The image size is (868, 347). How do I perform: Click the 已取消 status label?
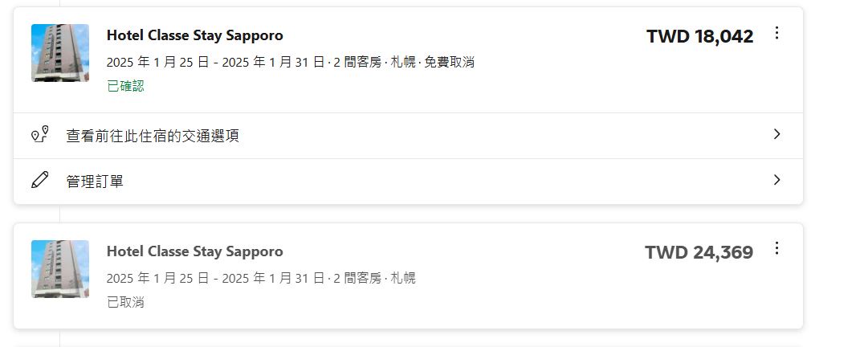tap(125, 302)
